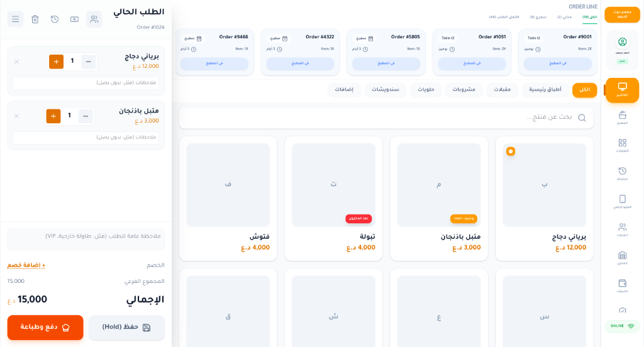Viewport: 644px width, 347px height.
Task: Click the takeaway bag badge on Order #4322
Action: click(279, 38)
